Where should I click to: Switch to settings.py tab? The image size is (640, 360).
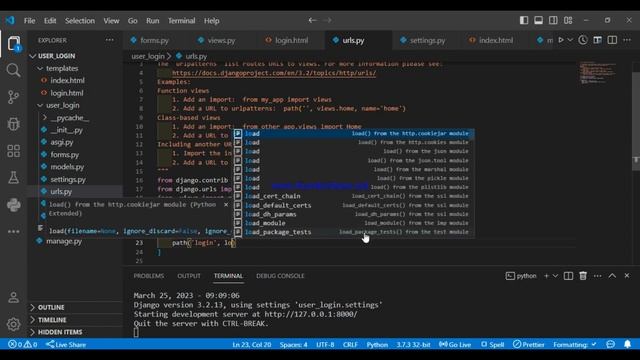(x=427, y=40)
